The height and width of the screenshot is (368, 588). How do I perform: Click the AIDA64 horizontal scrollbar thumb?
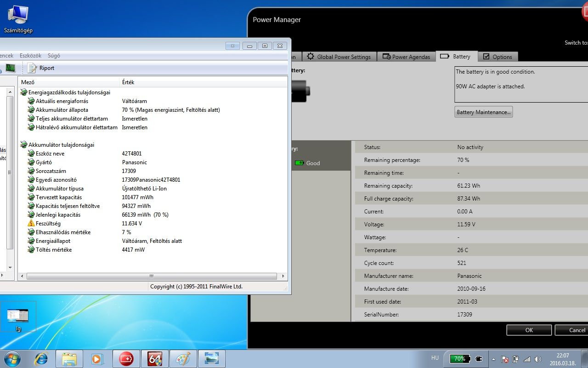tap(152, 276)
